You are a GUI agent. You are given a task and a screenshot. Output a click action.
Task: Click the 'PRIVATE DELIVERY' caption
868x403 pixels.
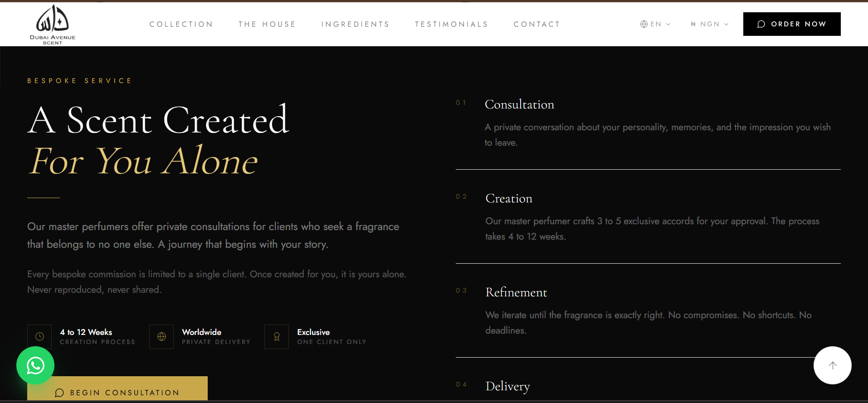tap(216, 342)
